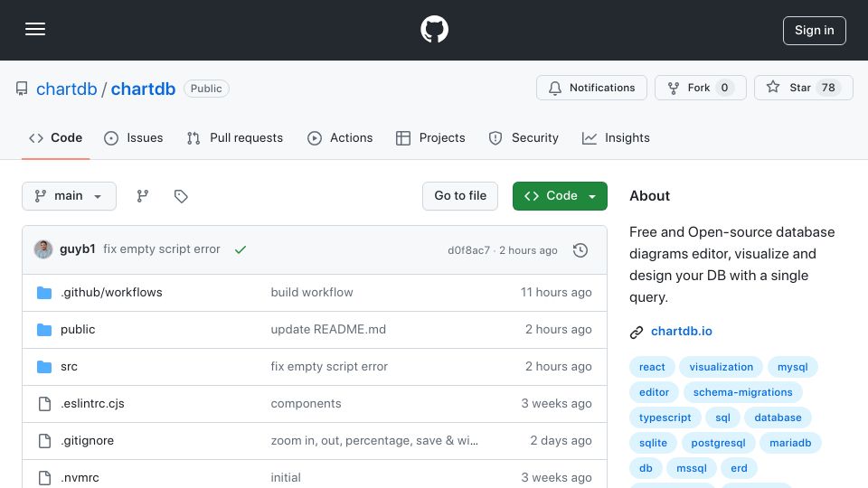Viewport: 868px width, 488px height.
Task: Select the database topic tag
Action: coord(778,418)
